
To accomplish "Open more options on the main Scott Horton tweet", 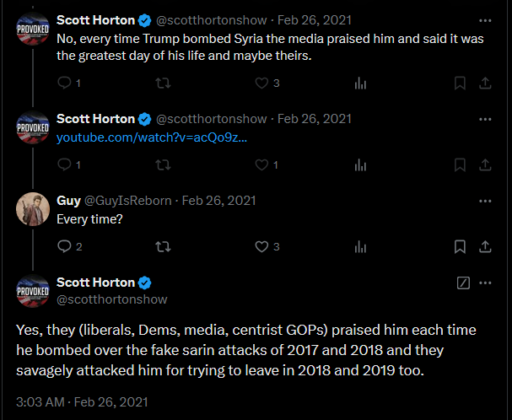I will click(485, 283).
